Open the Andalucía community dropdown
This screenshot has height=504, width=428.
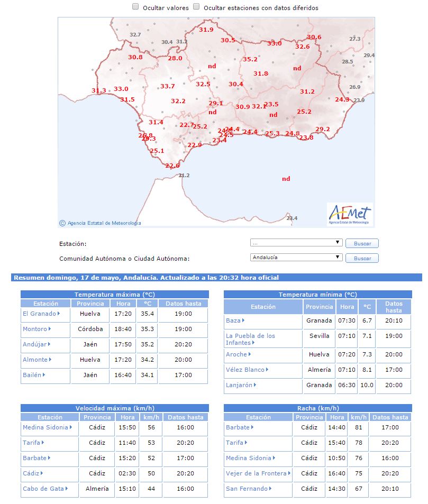[296, 258]
